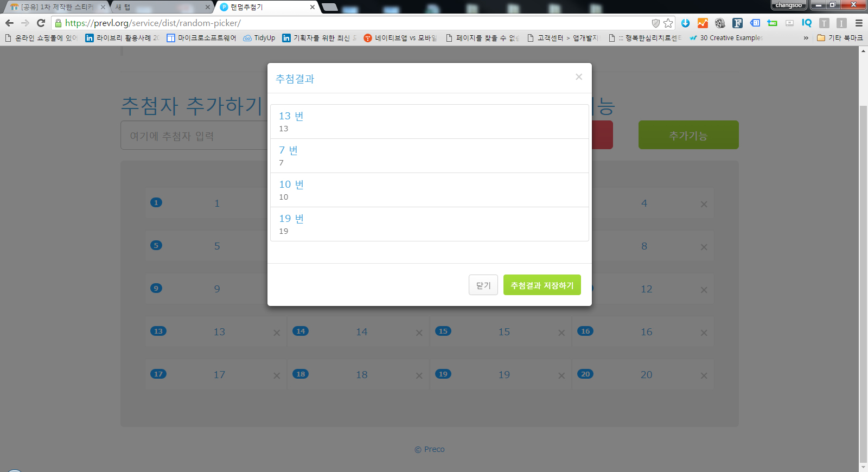Viewport: 868px width, 472px height.
Task: Click the film reel extension icon
Action: 720,23
